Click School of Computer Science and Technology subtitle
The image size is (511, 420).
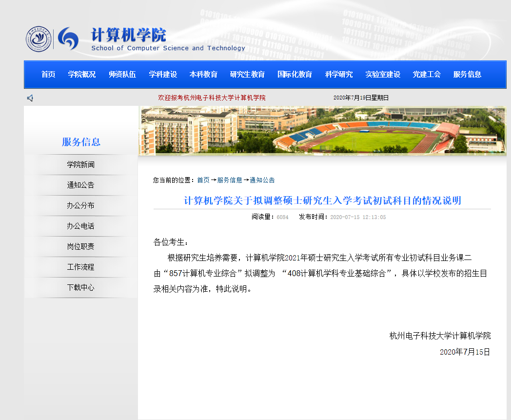click(168, 48)
